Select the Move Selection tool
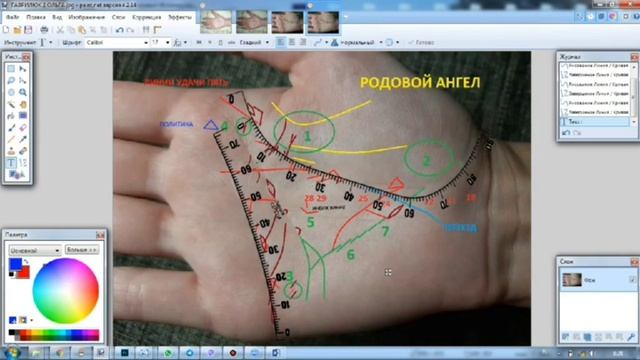This screenshot has height=360, width=640. [x=23, y=80]
